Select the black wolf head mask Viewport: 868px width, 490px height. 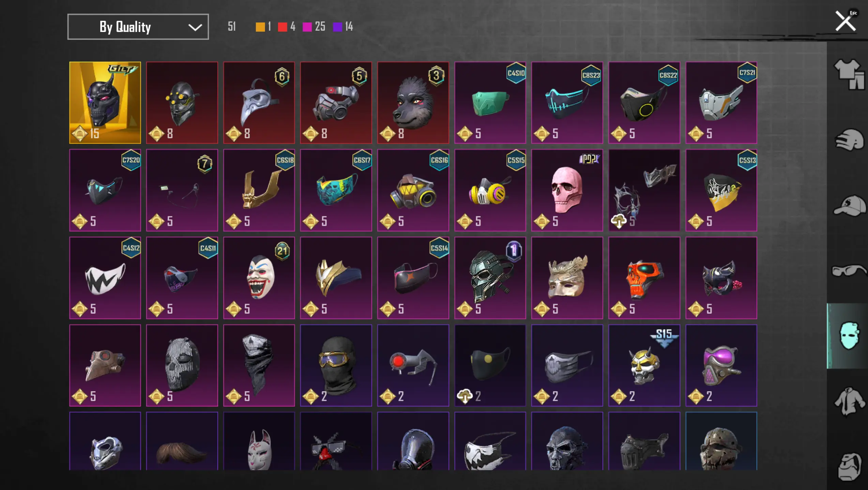click(x=413, y=102)
